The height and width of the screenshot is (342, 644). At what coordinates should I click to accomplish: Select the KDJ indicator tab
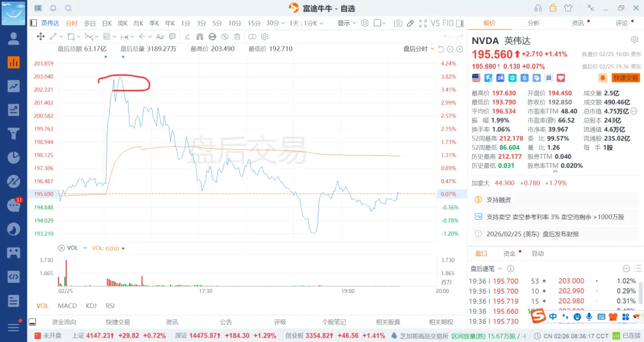click(91, 306)
